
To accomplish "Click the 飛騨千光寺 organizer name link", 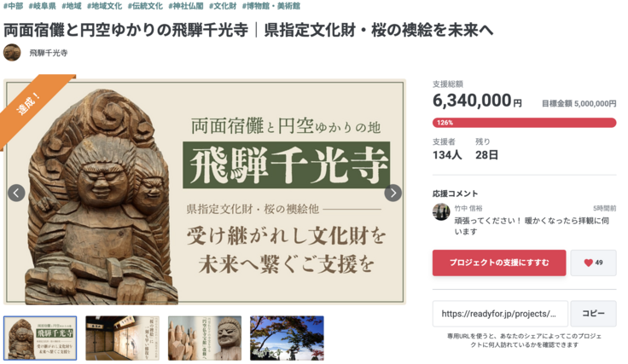I will pyautogui.click(x=49, y=53).
